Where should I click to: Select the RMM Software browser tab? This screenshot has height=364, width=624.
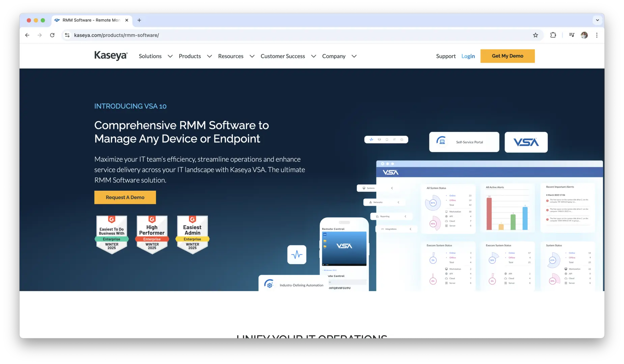point(91,20)
